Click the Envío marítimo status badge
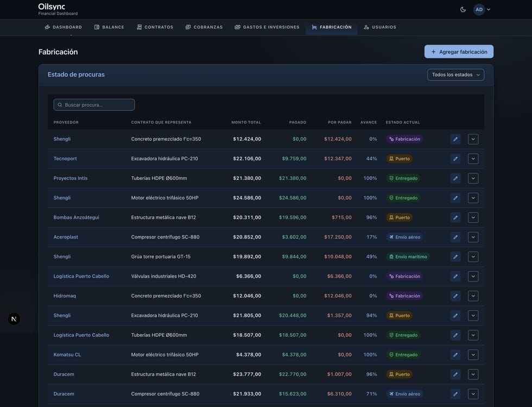This screenshot has width=532, height=407. [408, 257]
